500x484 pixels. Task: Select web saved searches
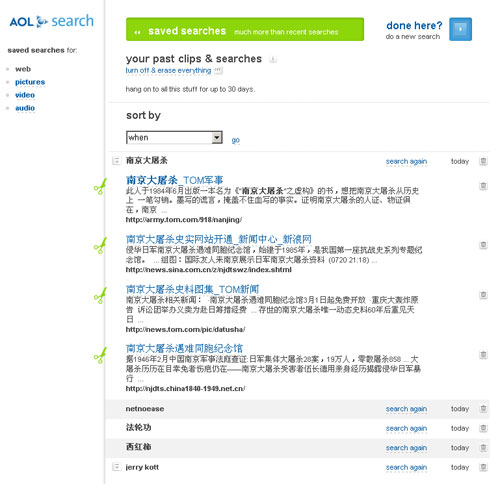click(23, 69)
